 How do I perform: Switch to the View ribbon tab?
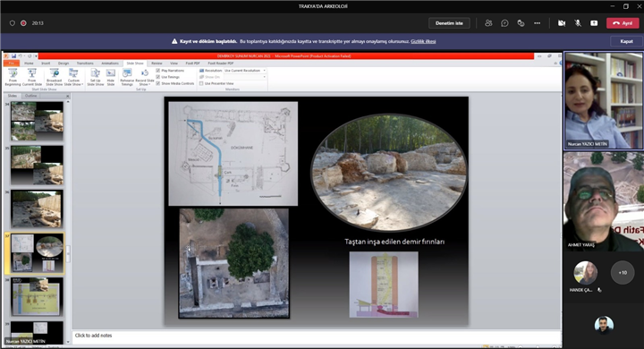point(174,64)
